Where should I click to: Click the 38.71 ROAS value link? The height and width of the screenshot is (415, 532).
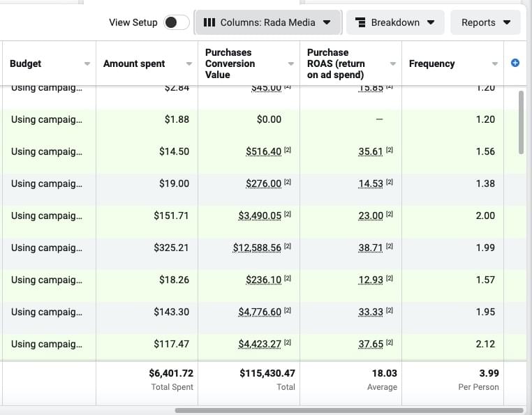[370, 248]
